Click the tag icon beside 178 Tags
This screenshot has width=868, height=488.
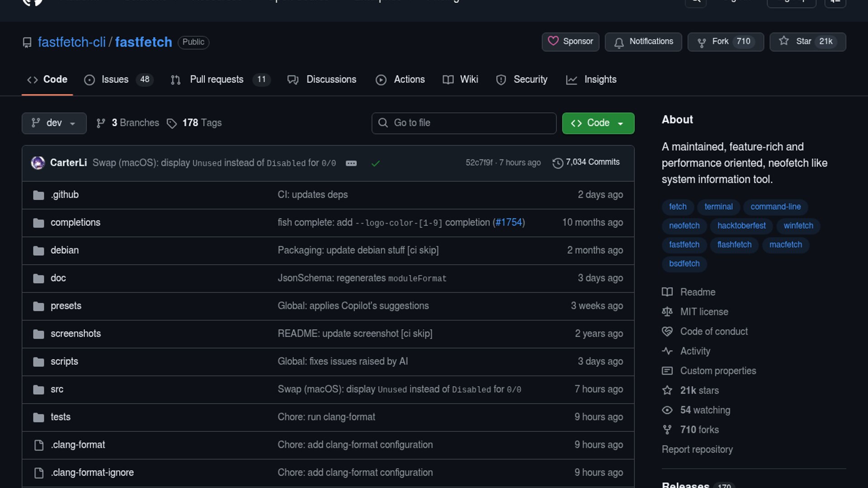click(x=171, y=123)
